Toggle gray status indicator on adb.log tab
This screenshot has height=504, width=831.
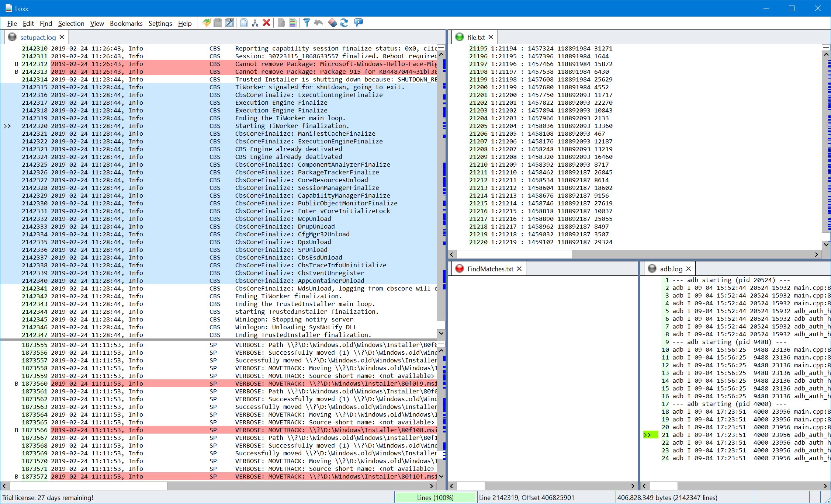click(652, 268)
